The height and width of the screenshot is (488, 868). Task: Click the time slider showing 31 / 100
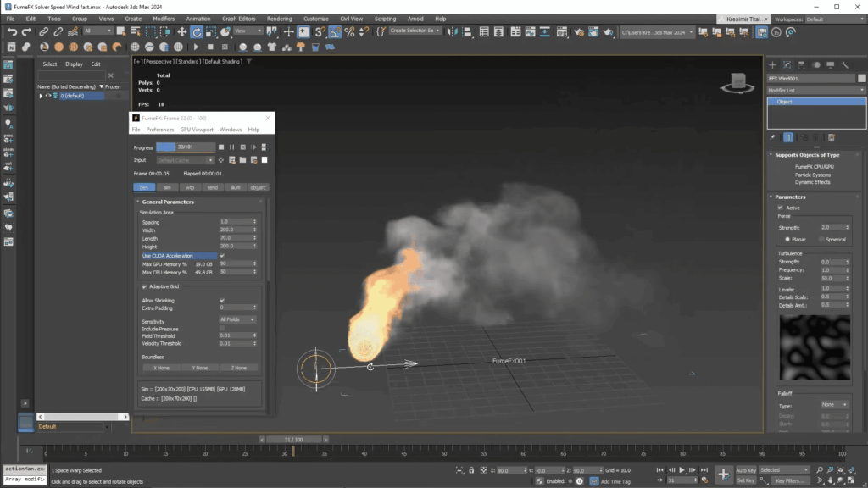293,440
